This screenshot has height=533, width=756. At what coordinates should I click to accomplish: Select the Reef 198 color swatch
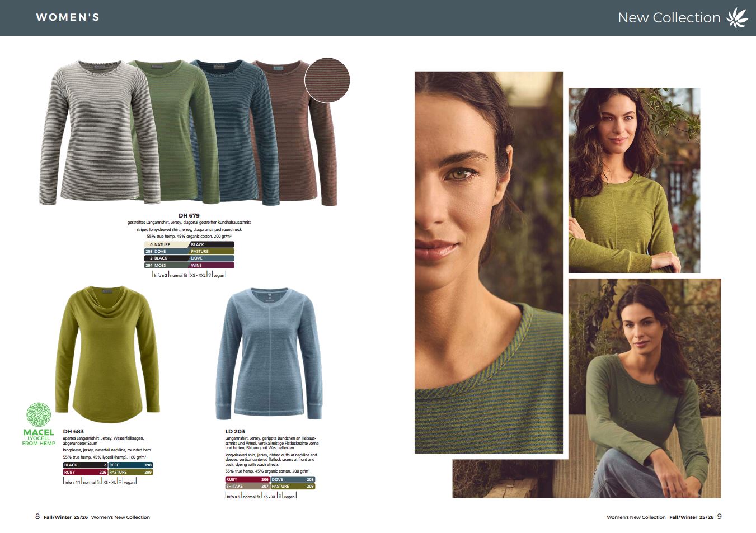tap(130, 465)
